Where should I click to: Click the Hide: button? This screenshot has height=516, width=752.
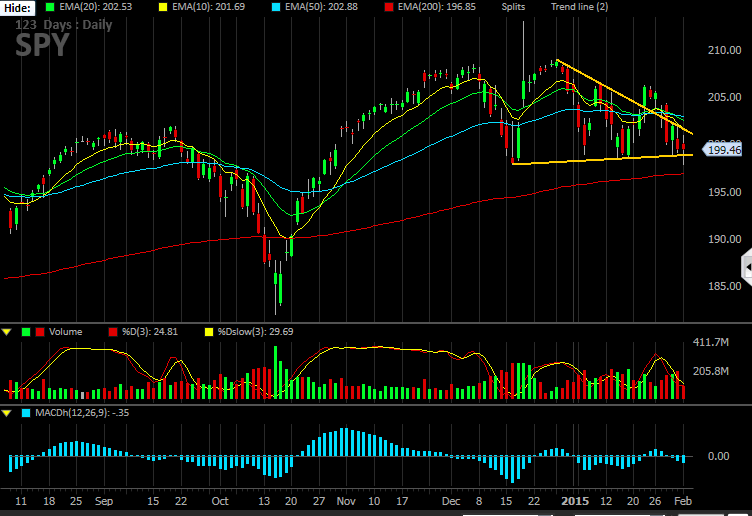pyautogui.click(x=17, y=8)
